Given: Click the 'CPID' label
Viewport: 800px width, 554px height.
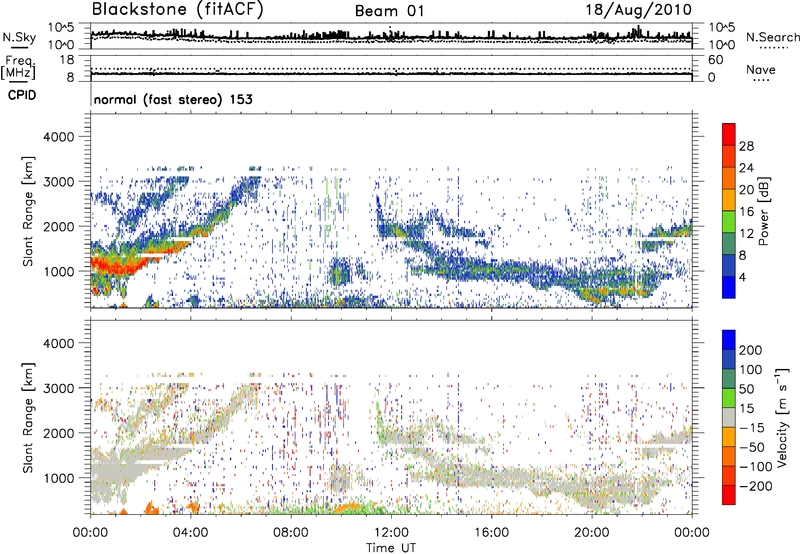Looking at the screenshot, I should pos(22,95).
